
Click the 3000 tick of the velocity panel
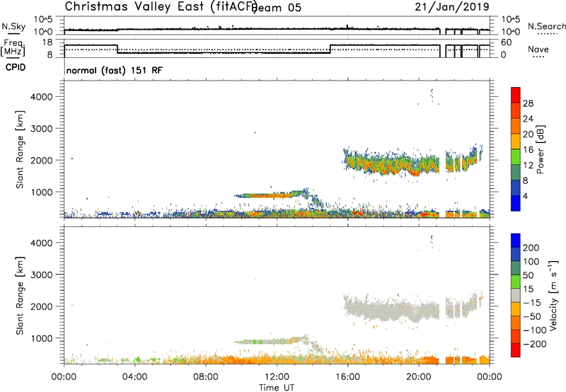[x=41, y=275]
